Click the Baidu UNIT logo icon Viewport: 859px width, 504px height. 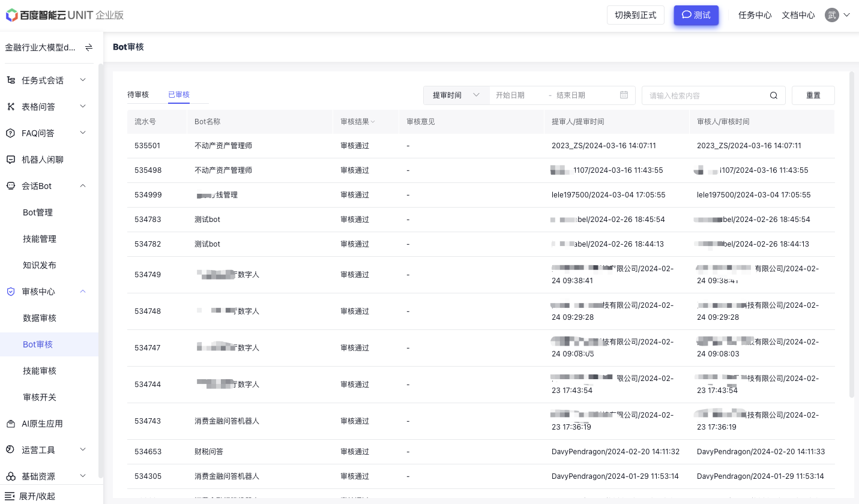11,15
